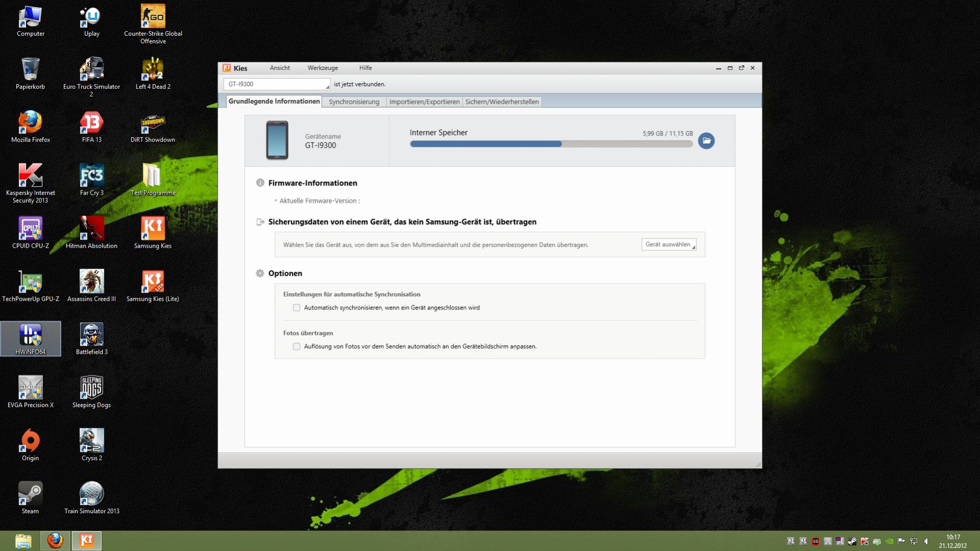Open File Explorer from the taskbar
The width and height of the screenshot is (980, 551).
point(23,541)
